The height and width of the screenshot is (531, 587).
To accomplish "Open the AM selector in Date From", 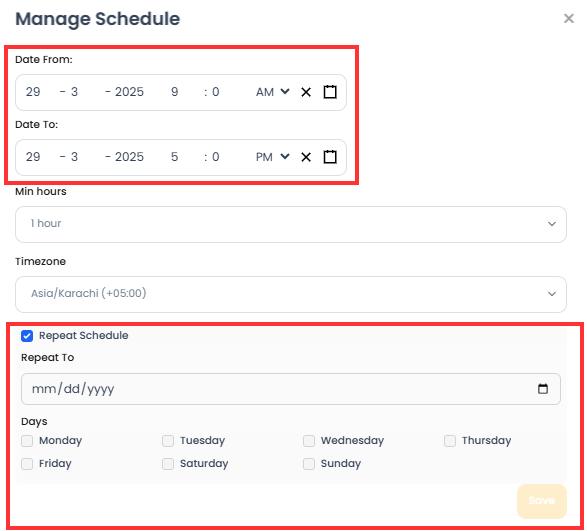I will tap(273, 92).
